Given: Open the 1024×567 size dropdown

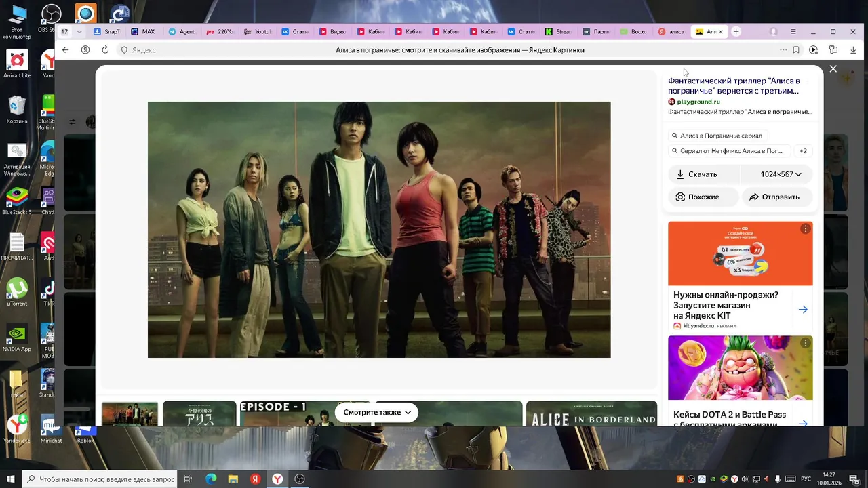Looking at the screenshot, I should 776,174.
